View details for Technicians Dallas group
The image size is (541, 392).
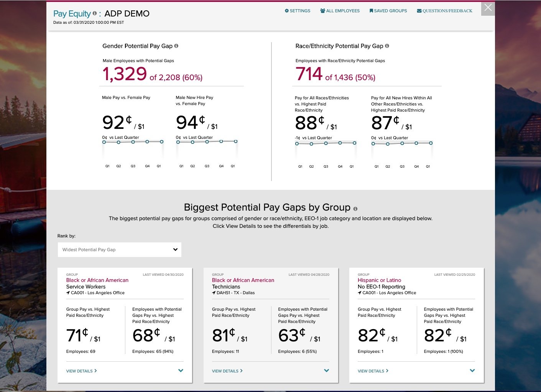coord(227,371)
